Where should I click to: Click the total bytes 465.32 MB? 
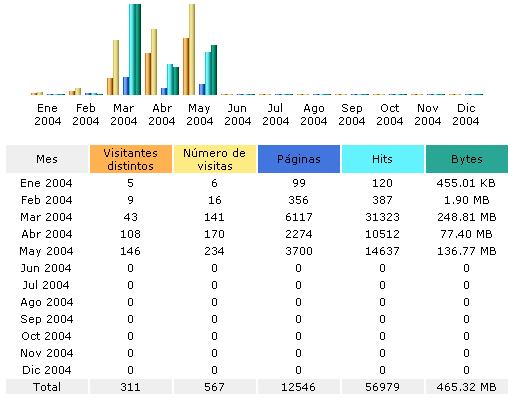pos(467,387)
